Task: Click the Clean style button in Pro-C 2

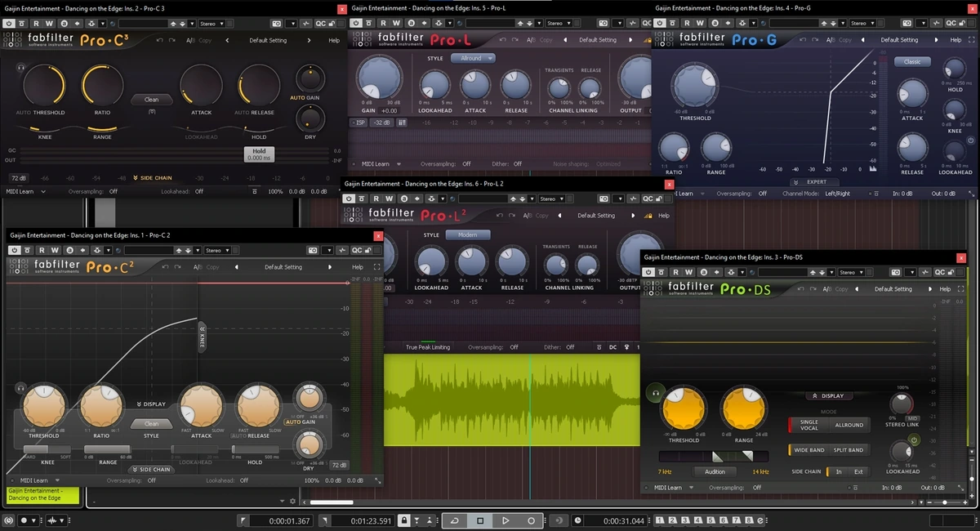Action: tap(152, 424)
